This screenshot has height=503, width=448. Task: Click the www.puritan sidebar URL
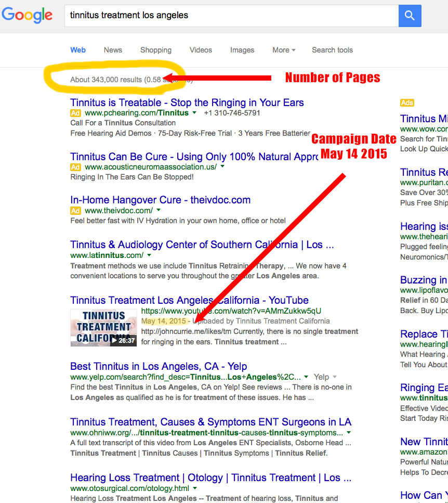pos(424,183)
